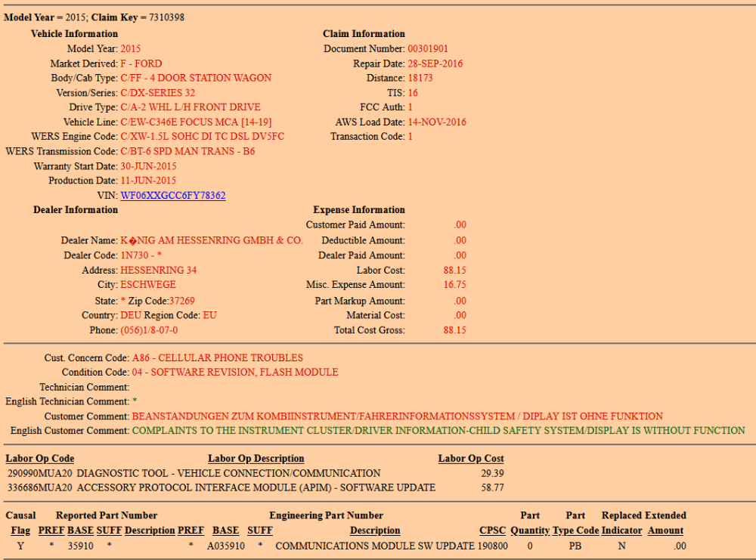756x560 pixels.
Task: Click the Labor Op Code column header
Action: click(x=40, y=459)
